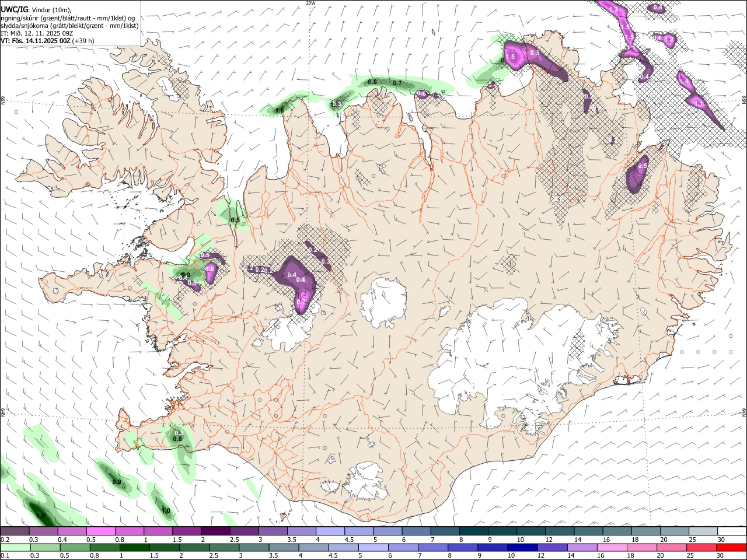The width and height of the screenshot is (747, 560).
Task: Pick the rain legend swatch labeled 4.5
Action: (x=343, y=548)
